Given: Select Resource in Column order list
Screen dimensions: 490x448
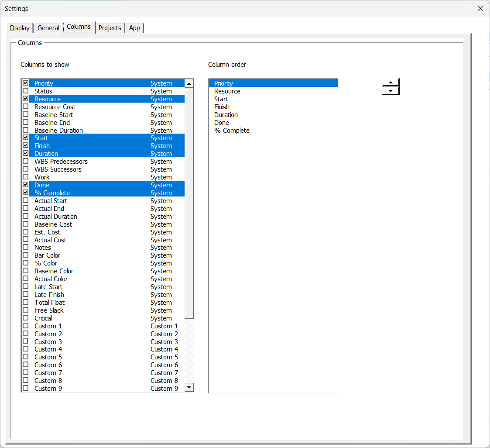Looking at the screenshot, I should (x=273, y=91).
